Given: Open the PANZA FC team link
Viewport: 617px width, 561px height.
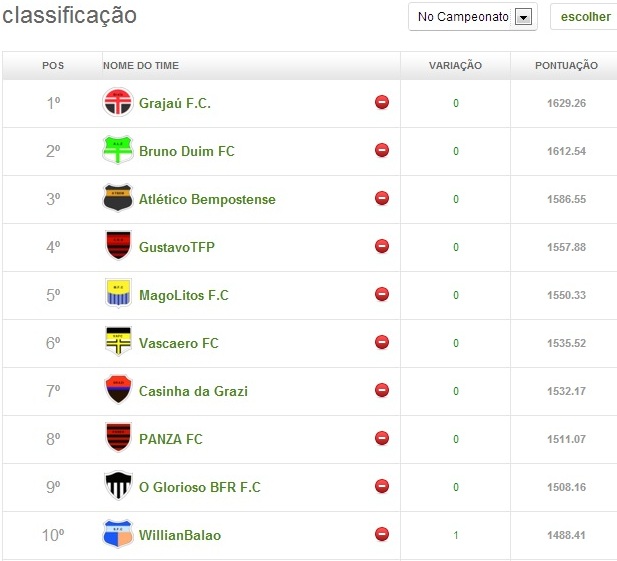Looking at the screenshot, I should pos(171,439).
